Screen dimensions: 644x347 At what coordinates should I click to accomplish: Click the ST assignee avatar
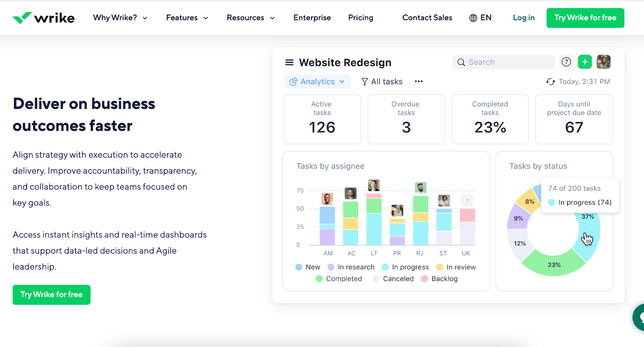444,200
